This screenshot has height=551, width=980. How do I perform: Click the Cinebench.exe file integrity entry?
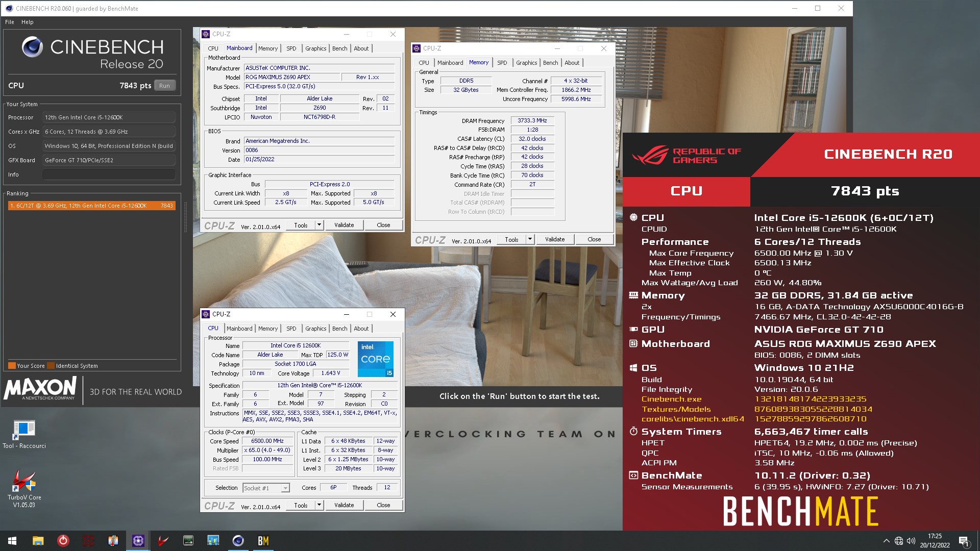coord(671,399)
